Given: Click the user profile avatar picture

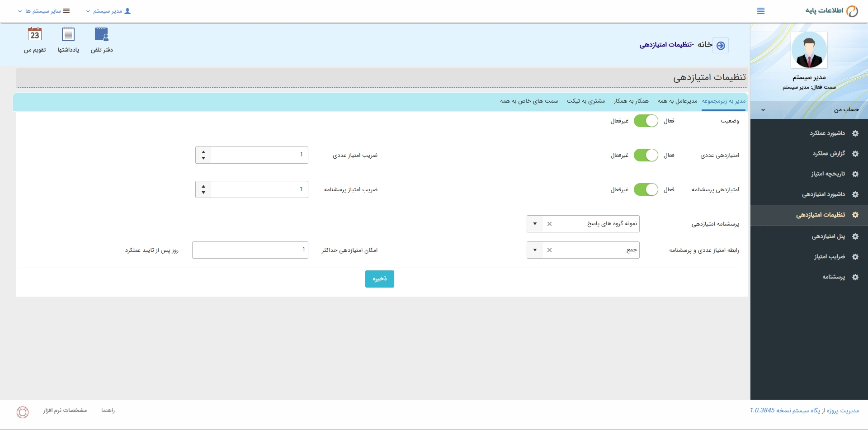Looking at the screenshot, I should click(809, 50).
